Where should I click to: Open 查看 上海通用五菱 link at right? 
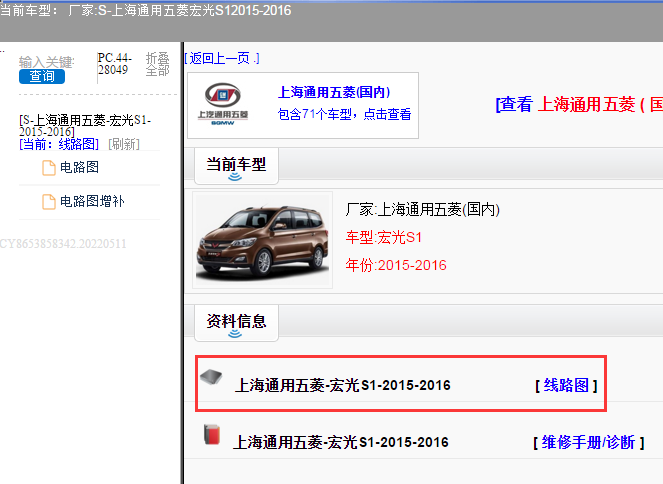coord(579,104)
